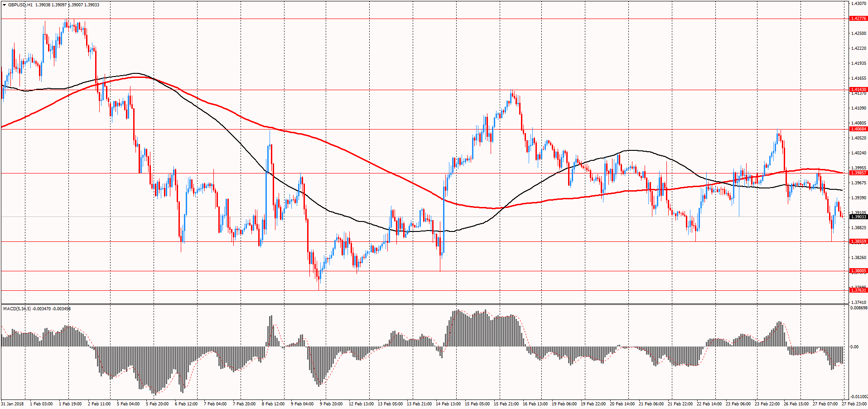
Task: Click the MACD(5,34,5) indicator label
Action: click(17, 309)
